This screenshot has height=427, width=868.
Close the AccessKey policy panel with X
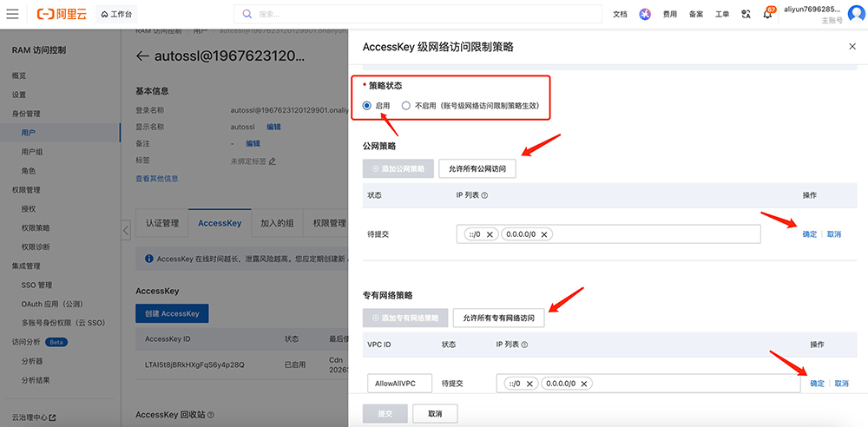coord(852,47)
